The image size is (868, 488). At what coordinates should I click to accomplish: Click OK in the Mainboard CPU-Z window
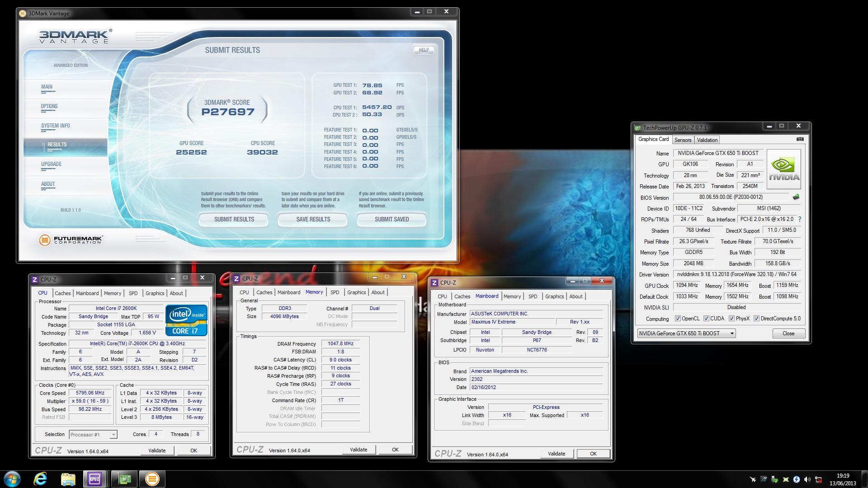pyautogui.click(x=593, y=454)
